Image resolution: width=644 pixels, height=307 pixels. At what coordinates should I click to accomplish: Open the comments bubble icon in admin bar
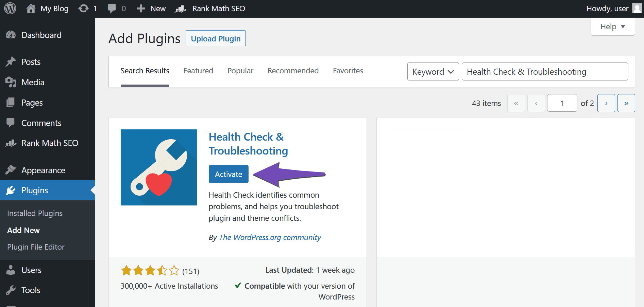point(112,8)
